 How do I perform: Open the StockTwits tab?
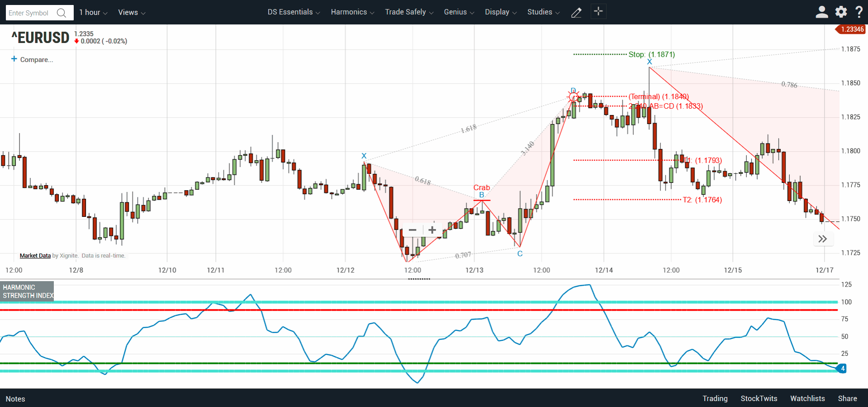[x=759, y=398]
